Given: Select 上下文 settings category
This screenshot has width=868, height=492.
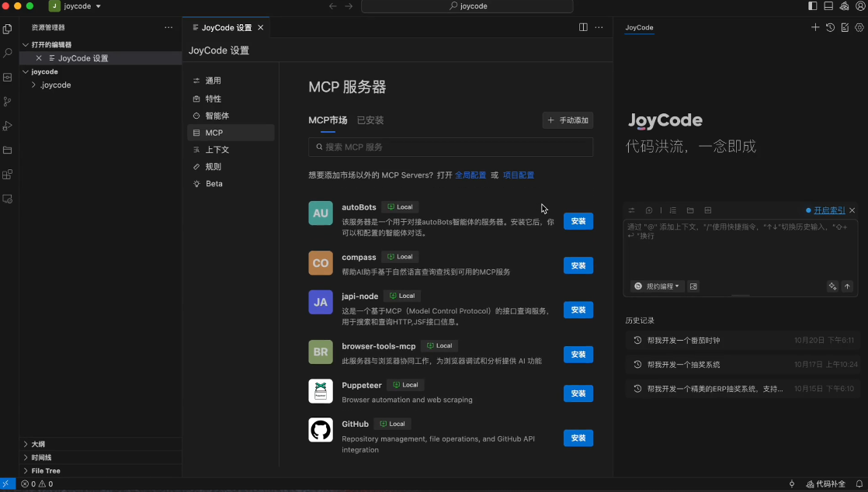Looking at the screenshot, I should [231, 150].
